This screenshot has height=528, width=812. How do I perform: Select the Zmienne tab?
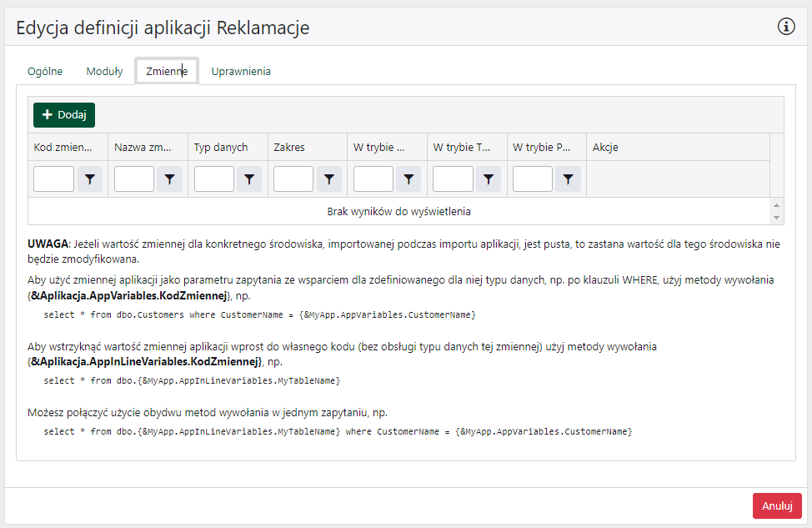[167, 71]
